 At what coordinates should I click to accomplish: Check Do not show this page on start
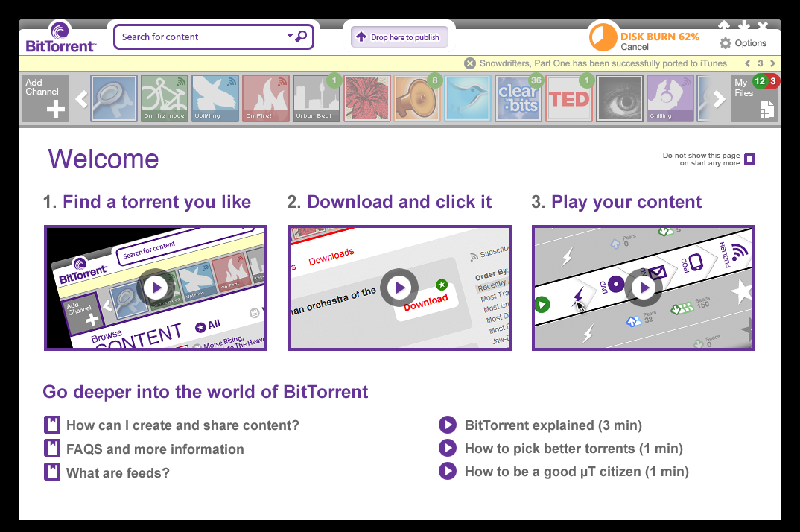tap(749, 159)
